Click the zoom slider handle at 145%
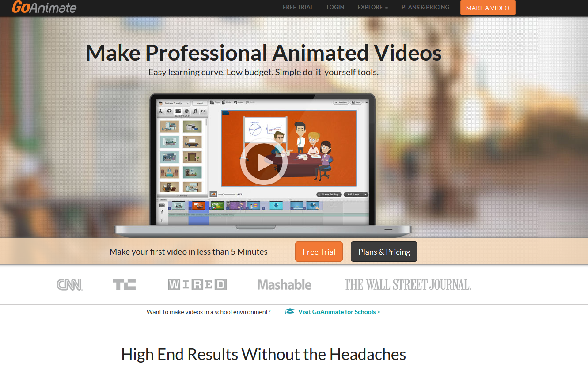 [x=223, y=194]
